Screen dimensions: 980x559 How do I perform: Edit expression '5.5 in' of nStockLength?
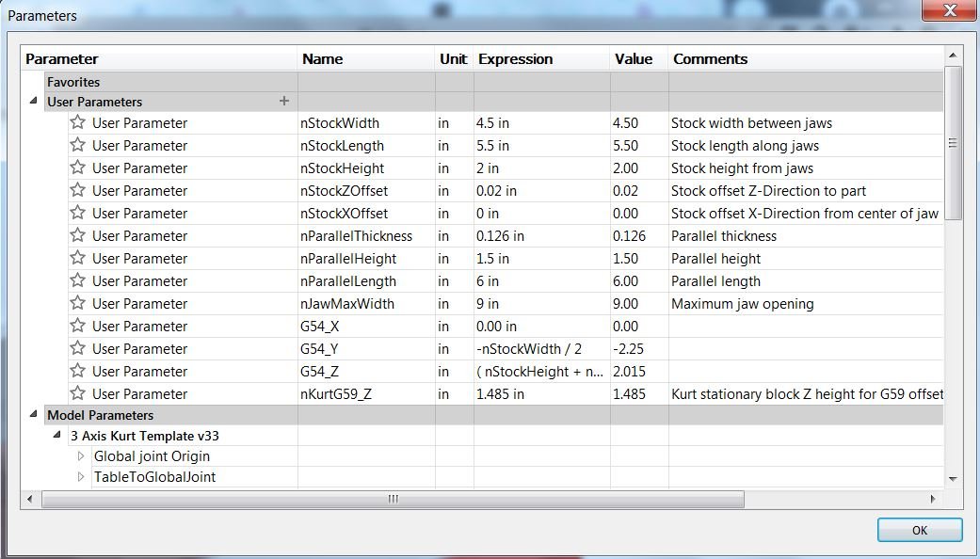[x=541, y=146]
